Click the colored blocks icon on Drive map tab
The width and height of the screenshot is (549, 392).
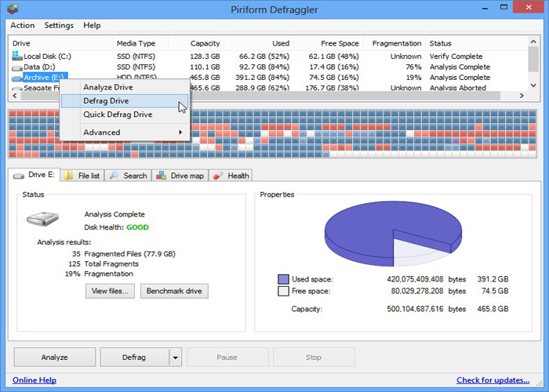pyautogui.click(x=161, y=176)
